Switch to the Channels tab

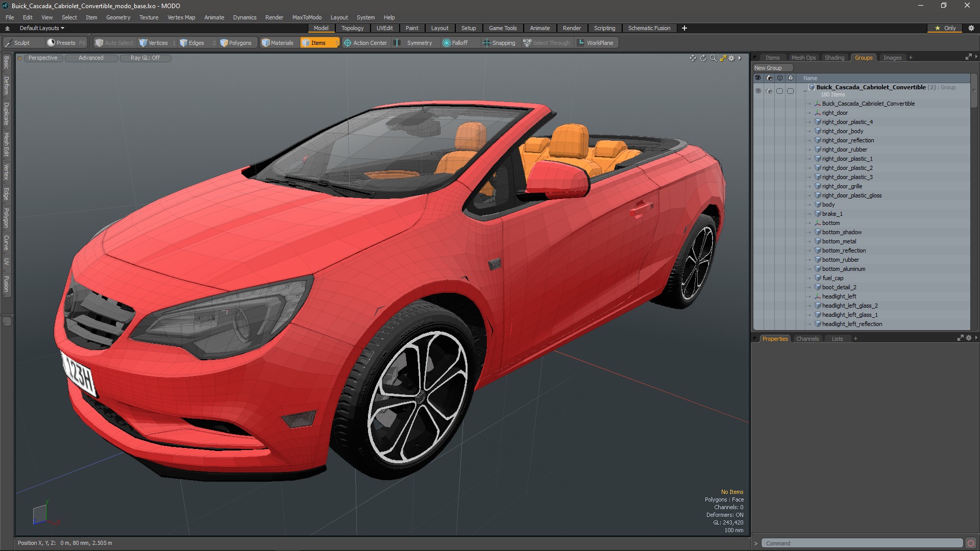807,339
